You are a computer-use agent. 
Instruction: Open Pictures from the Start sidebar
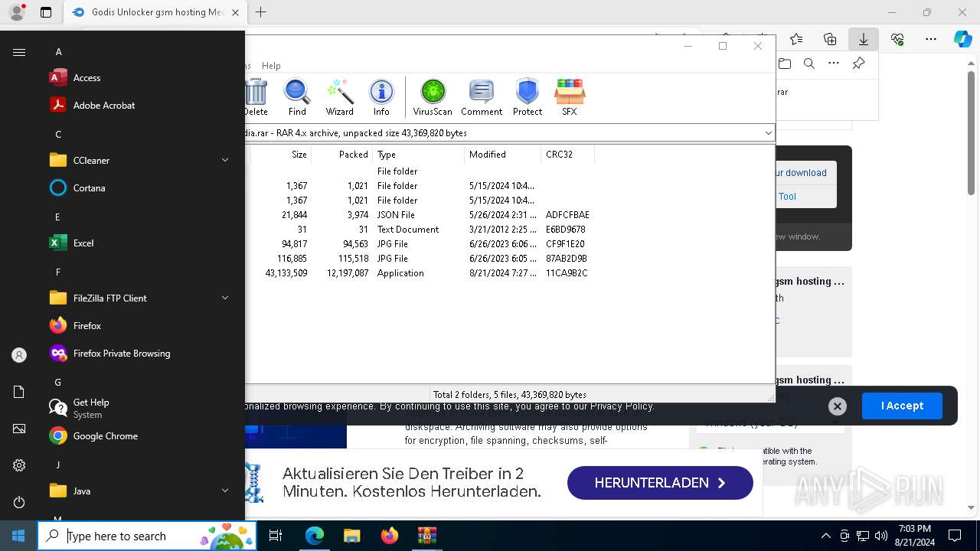tap(19, 429)
